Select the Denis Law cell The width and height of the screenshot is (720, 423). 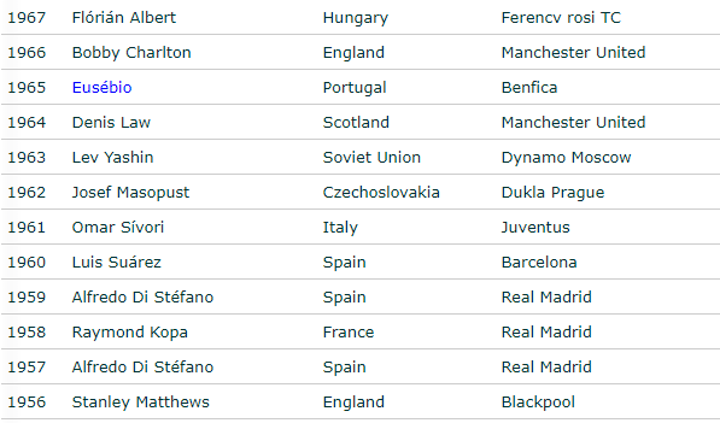pyautogui.click(x=111, y=123)
